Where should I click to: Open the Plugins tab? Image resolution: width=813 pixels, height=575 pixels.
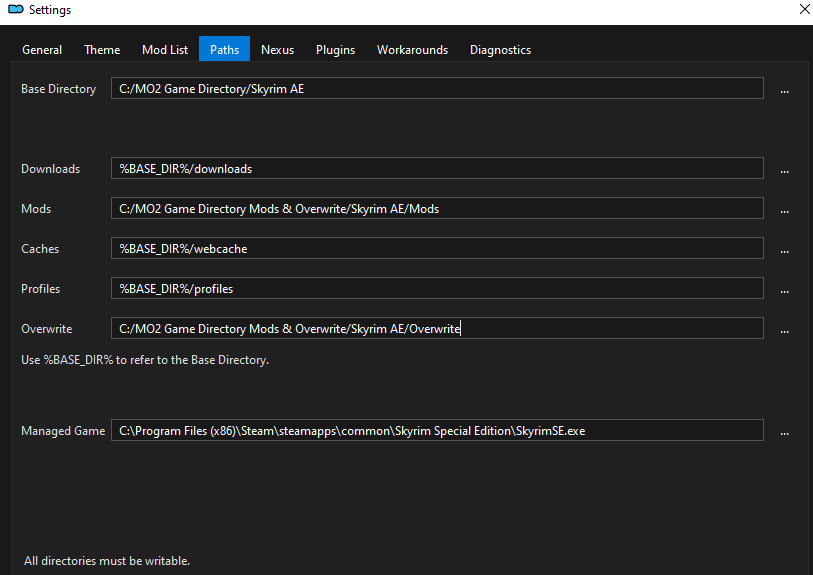(x=335, y=50)
